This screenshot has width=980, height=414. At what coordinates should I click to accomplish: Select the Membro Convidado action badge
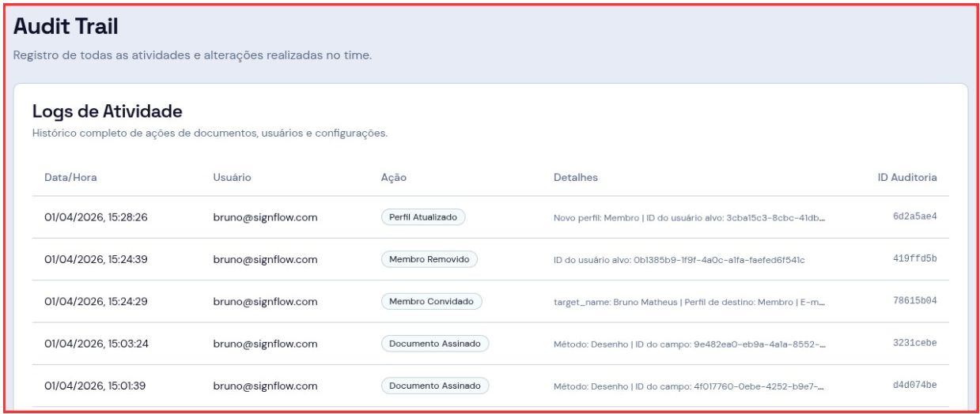431,302
